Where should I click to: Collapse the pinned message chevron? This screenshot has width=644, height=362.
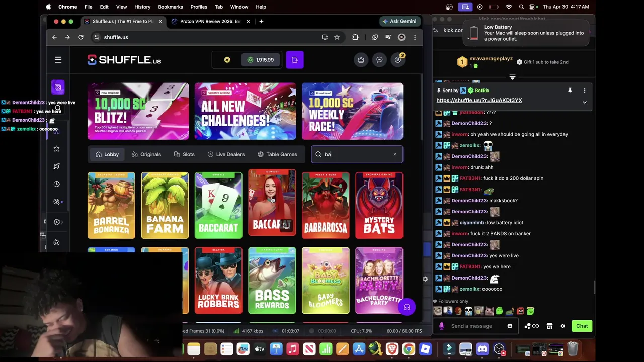pos(585,102)
